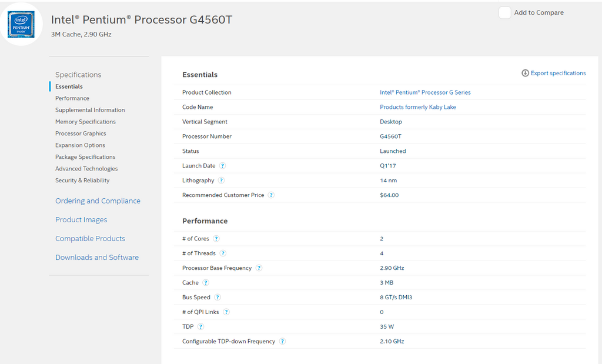Click the Intel Pentium Processor G4560T title

pyautogui.click(x=142, y=19)
